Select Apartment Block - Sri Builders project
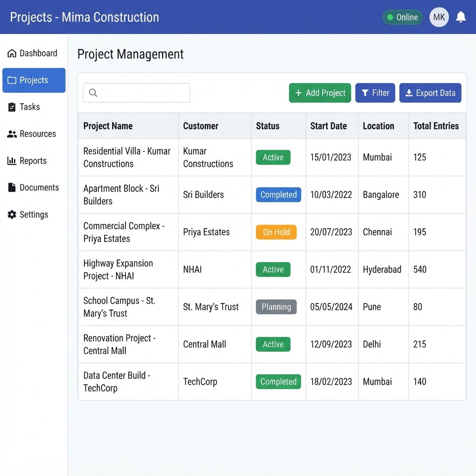This screenshot has height=476, width=476. [x=121, y=195]
